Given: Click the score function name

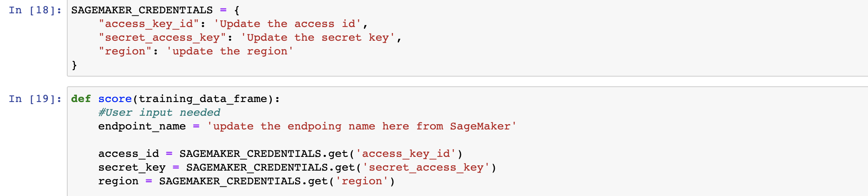Looking at the screenshot, I should point(115,99).
